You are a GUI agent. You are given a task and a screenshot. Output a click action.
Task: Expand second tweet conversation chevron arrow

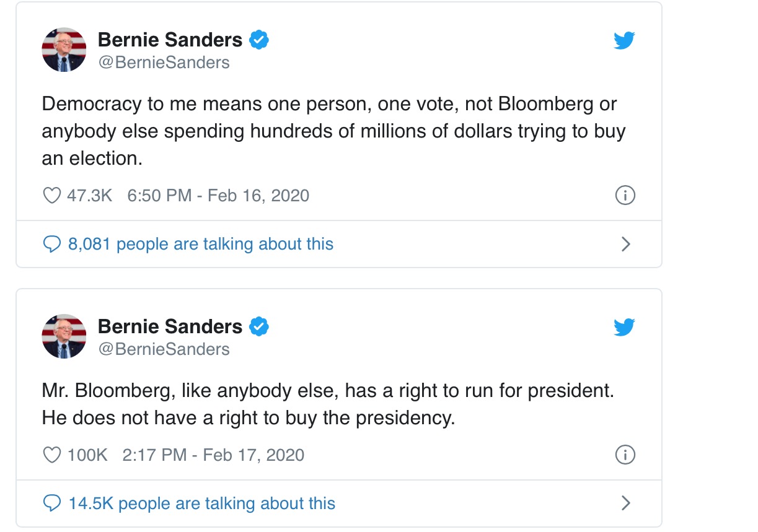[x=625, y=503]
